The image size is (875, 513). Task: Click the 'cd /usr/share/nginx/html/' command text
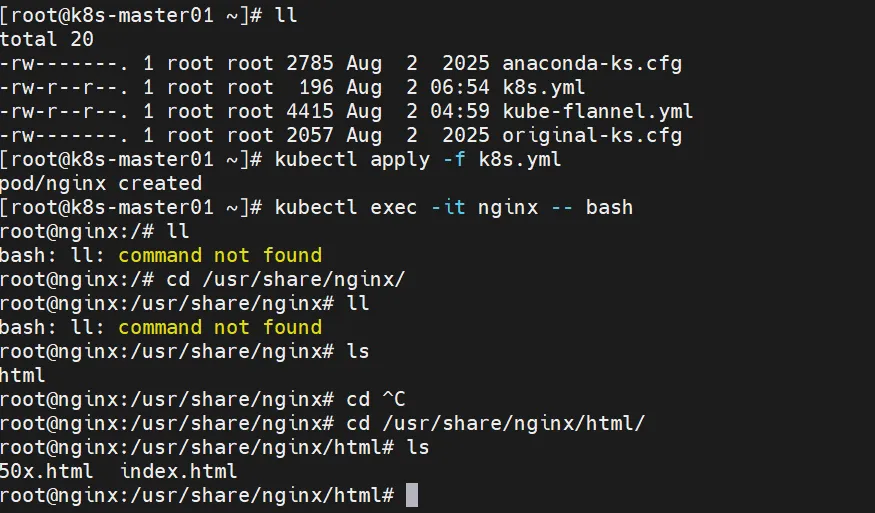496,424
